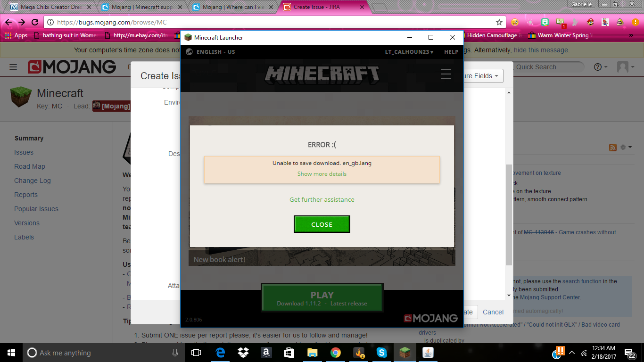
Task: Open the activity stream gear dropdown
Action: (x=626, y=148)
